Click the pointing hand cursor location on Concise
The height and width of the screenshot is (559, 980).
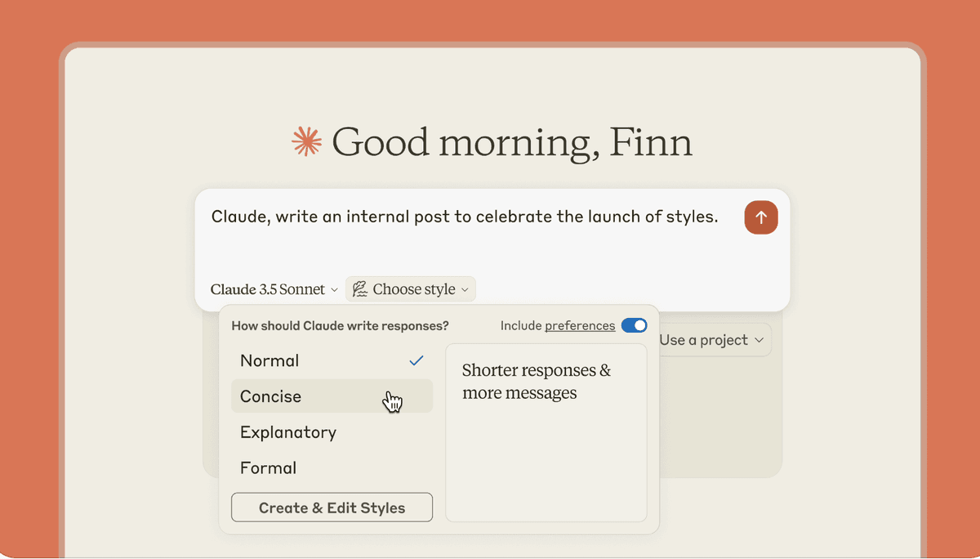392,400
